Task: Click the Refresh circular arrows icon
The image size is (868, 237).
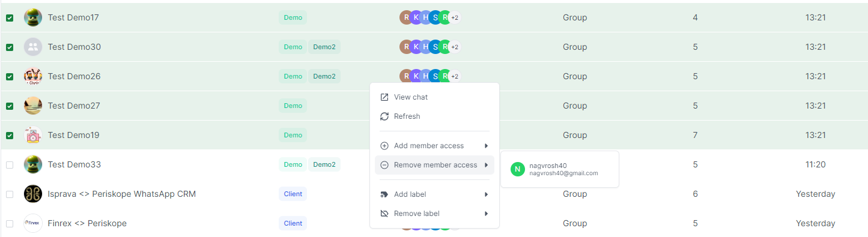Action: click(x=384, y=116)
